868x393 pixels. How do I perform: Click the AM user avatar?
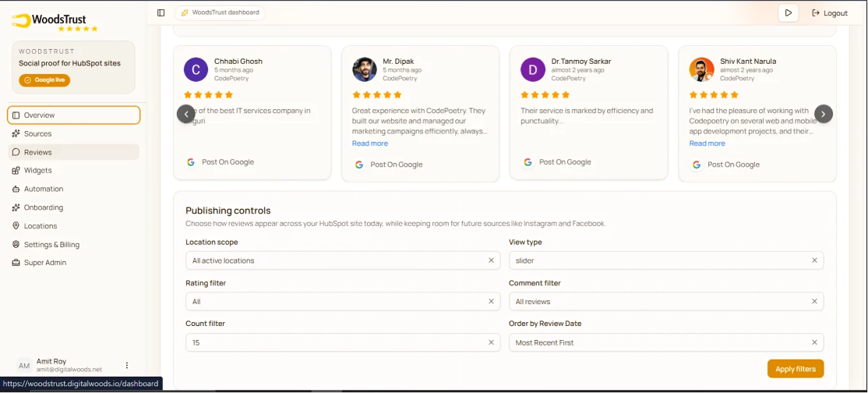pos(24,365)
